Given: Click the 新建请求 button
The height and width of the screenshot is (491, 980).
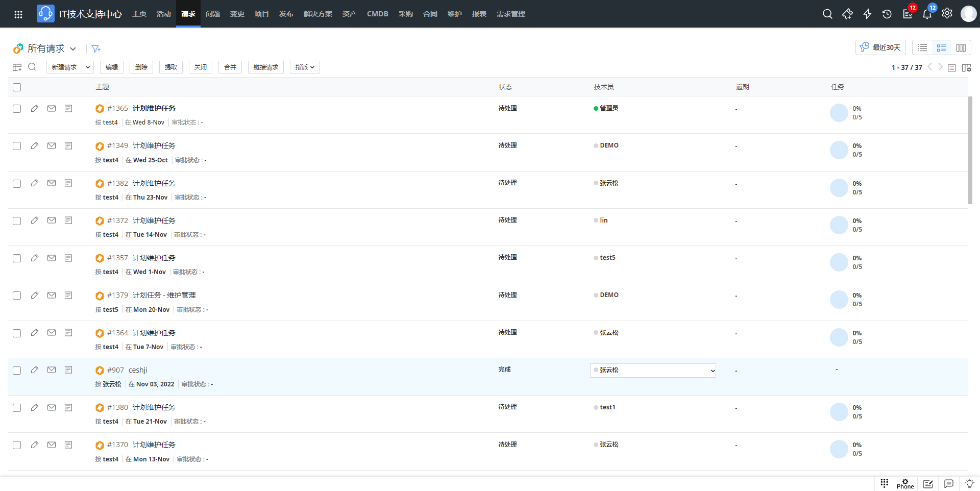Looking at the screenshot, I should coord(64,67).
